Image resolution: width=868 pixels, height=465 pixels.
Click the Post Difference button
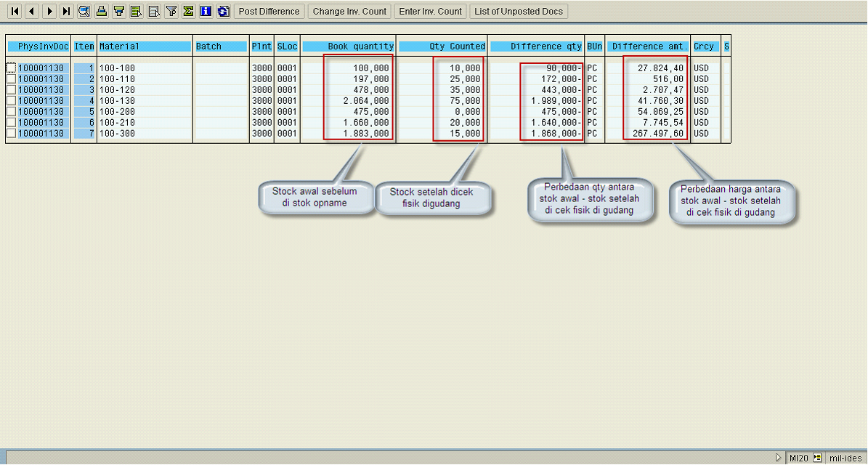[x=269, y=12]
